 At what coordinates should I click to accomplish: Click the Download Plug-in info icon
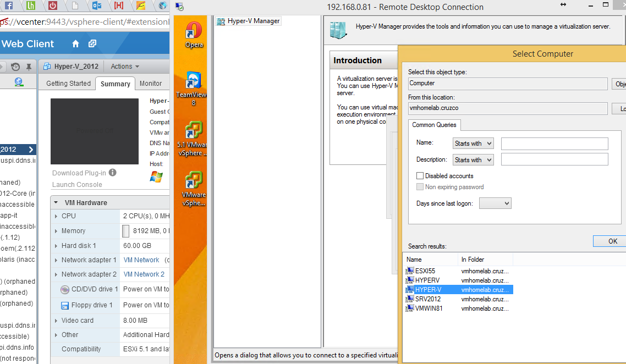click(x=113, y=173)
